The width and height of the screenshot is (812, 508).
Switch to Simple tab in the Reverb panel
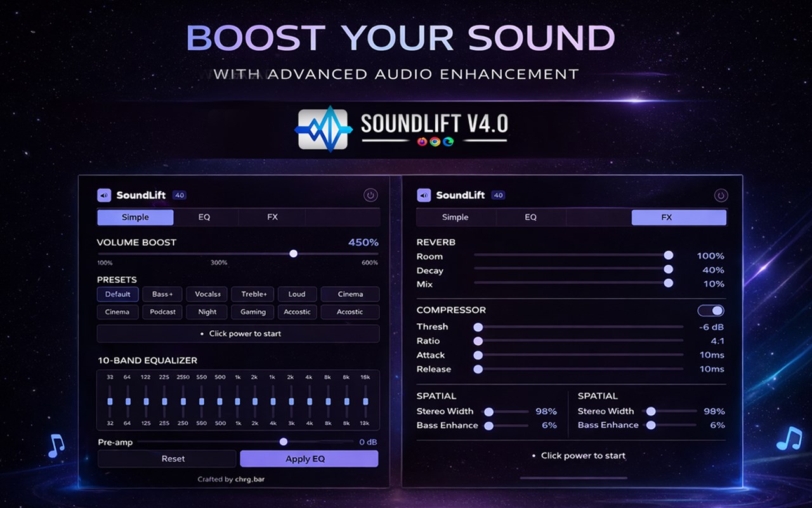click(455, 217)
